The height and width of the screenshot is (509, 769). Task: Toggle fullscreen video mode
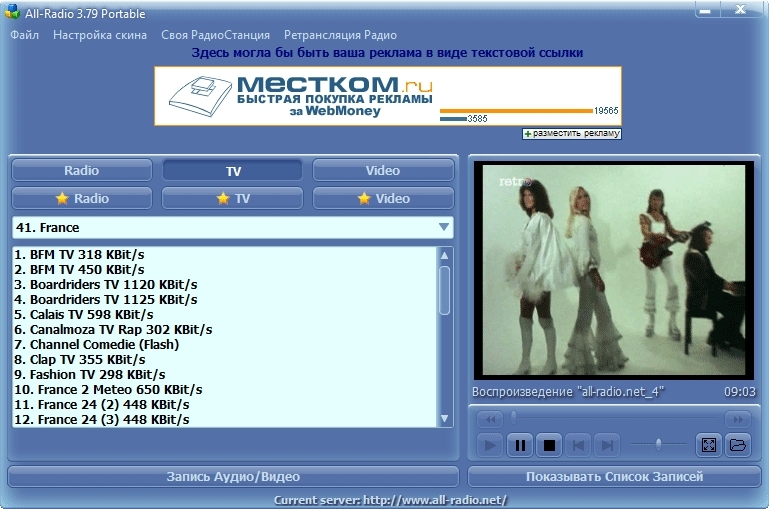click(x=709, y=444)
